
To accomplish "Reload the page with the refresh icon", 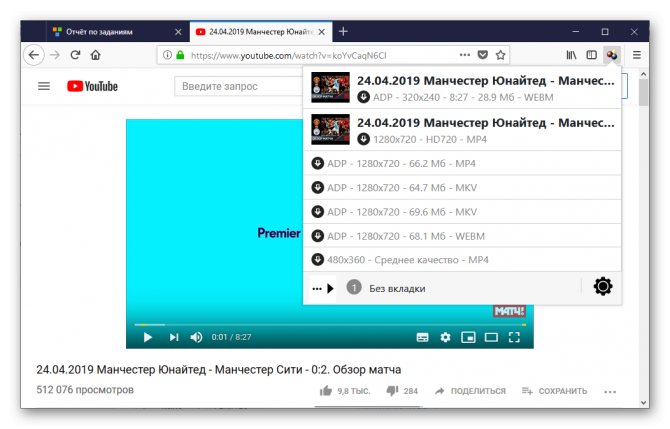I will coord(75,55).
